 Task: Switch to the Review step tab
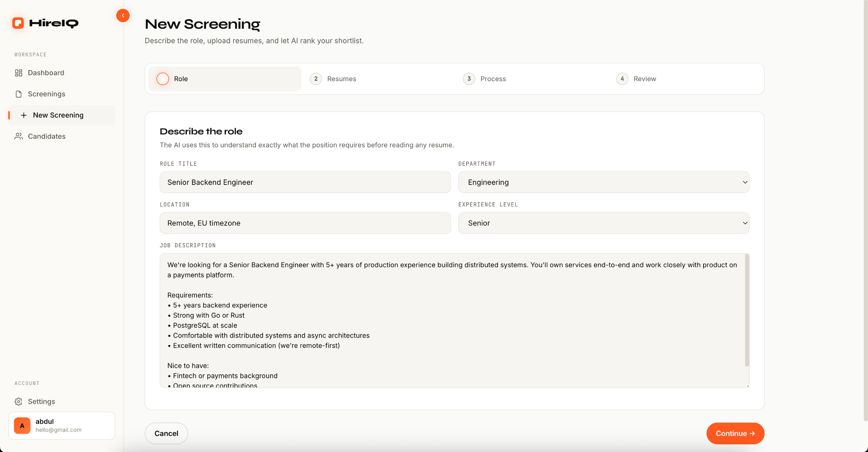pos(684,79)
